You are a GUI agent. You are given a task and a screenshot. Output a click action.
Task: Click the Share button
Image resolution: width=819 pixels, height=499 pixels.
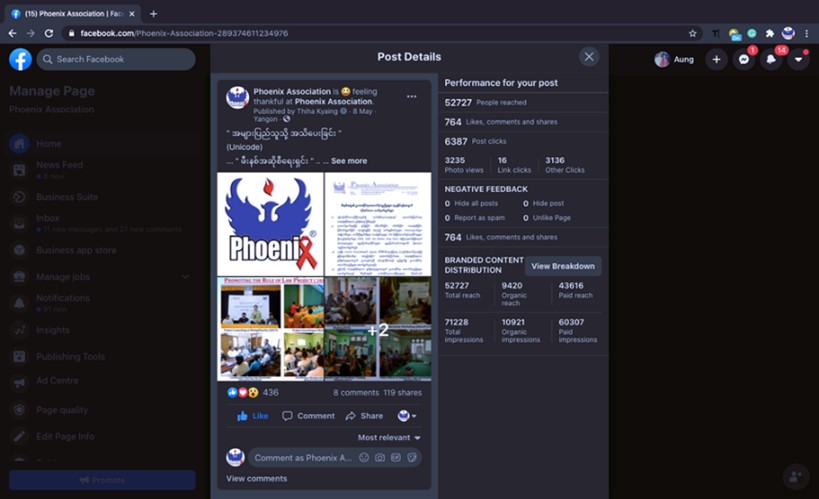364,416
